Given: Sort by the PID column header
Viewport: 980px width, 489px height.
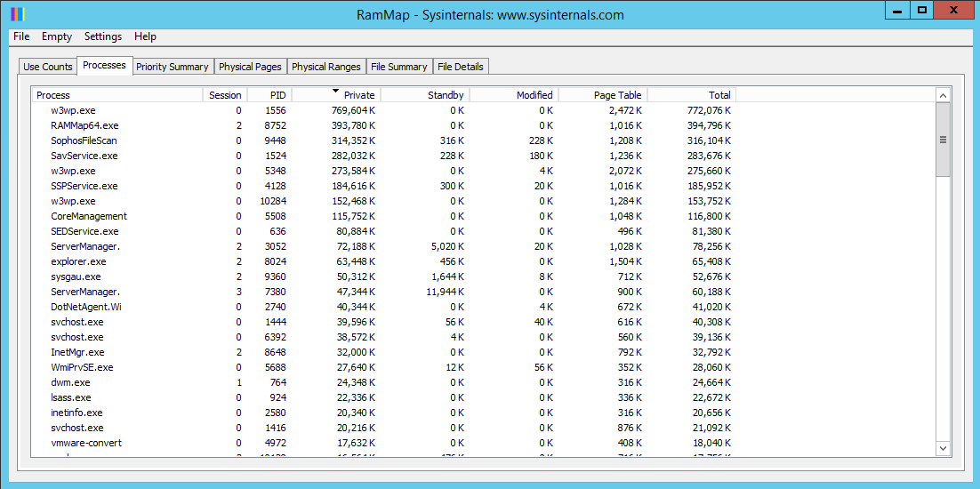Looking at the screenshot, I should (x=270, y=95).
